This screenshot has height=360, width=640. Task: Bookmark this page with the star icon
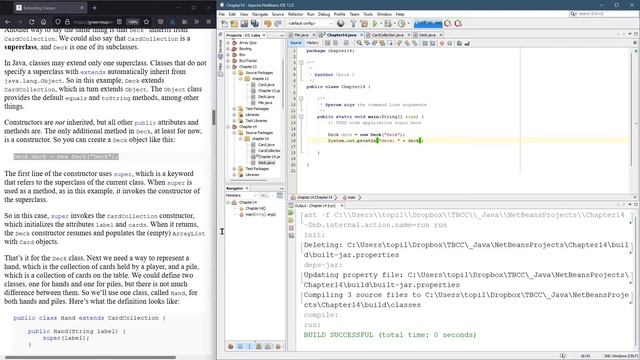click(147, 22)
